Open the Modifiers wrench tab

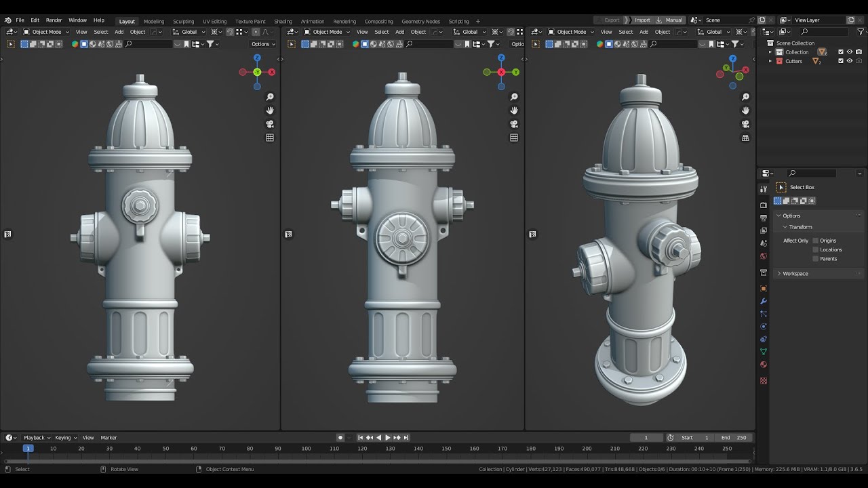coord(764,301)
